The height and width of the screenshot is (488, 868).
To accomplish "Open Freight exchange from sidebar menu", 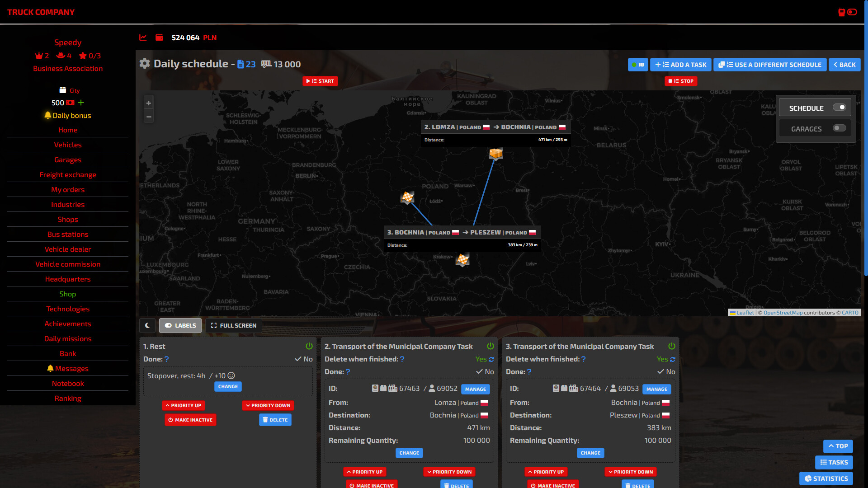I will 68,174.
